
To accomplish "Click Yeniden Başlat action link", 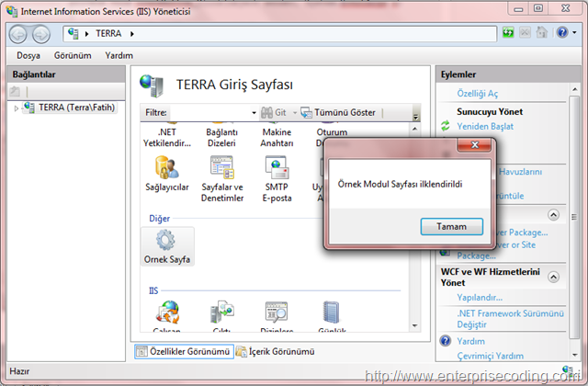I will click(x=485, y=127).
